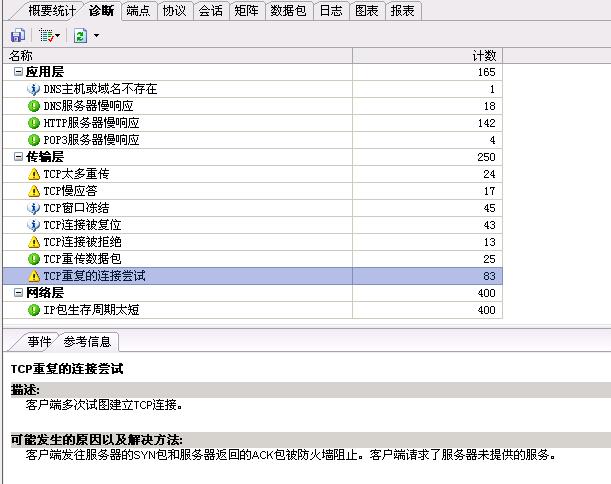Open the 数据包 tab
This screenshot has width=611, height=484.
pos(288,11)
